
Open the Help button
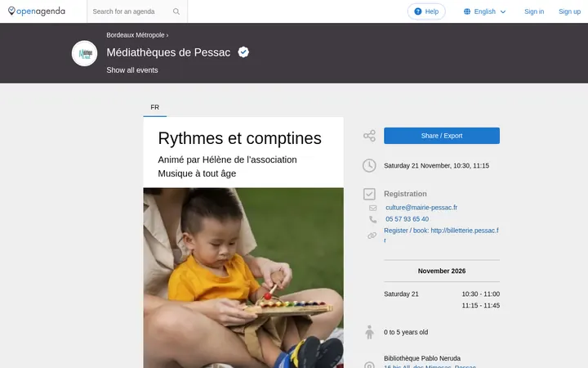coord(426,11)
